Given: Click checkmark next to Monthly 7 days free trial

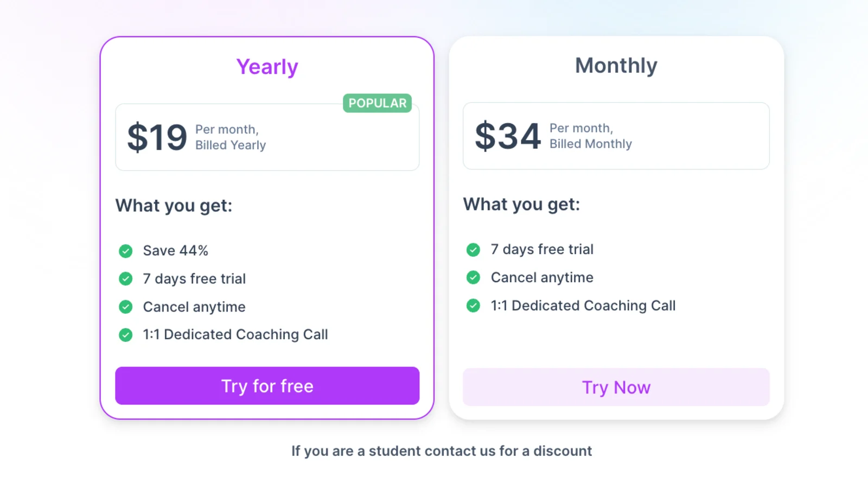Looking at the screenshot, I should coord(473,249).
